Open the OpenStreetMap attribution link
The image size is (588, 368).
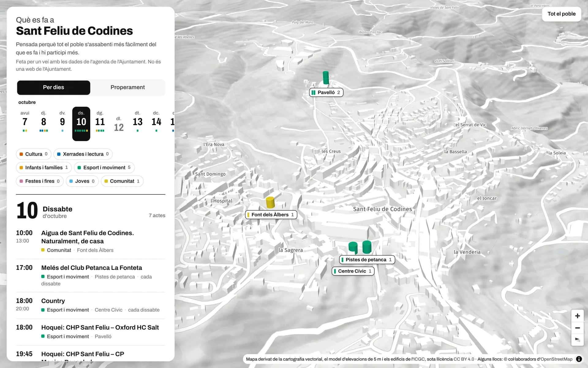pos(556,359)
